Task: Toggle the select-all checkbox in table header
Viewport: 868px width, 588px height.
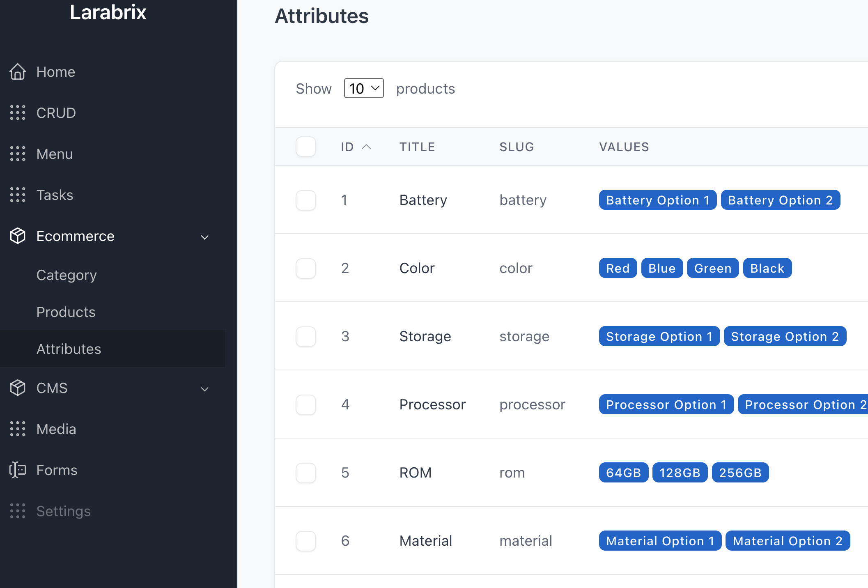Action: (306, 147)
